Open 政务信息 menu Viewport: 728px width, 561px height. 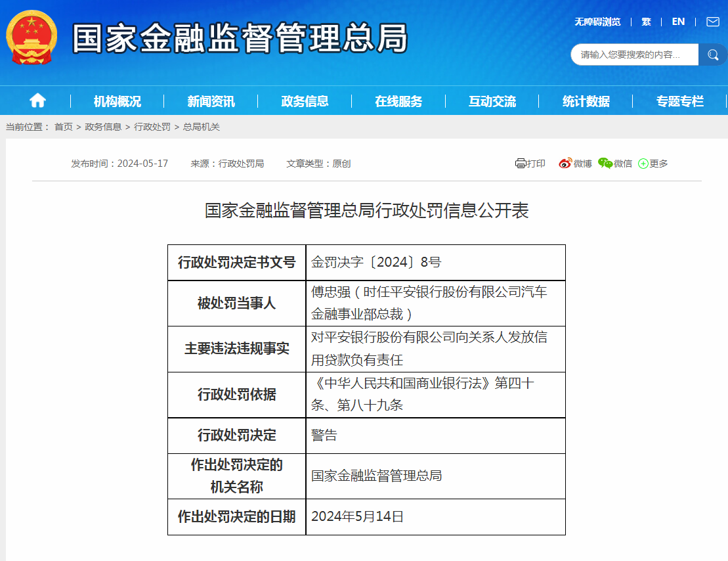(x=305, y=101)
